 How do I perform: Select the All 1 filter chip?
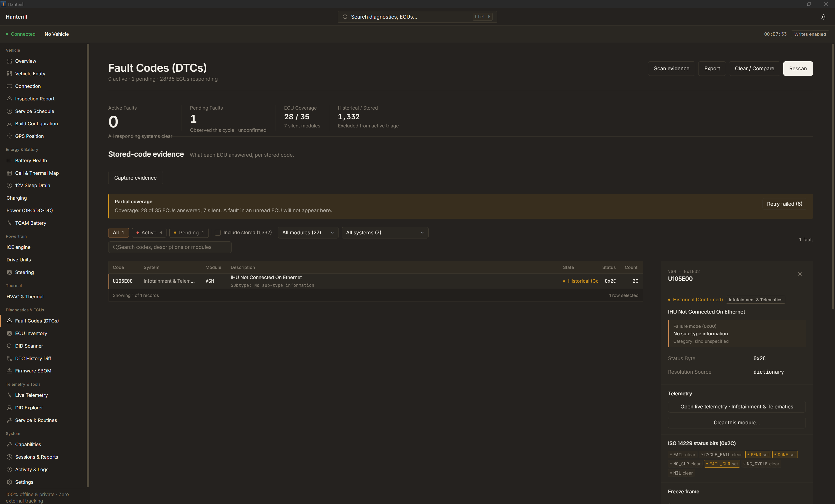[x=119, y=232]
